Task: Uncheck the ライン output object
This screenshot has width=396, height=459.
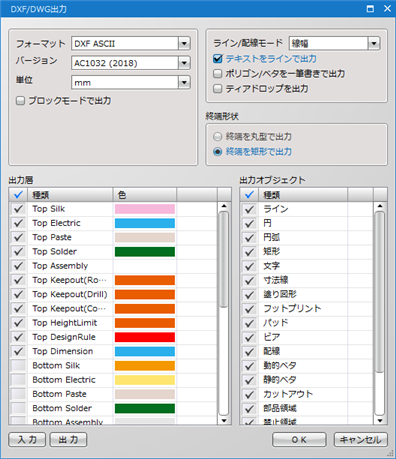Action: pos(249,209)
